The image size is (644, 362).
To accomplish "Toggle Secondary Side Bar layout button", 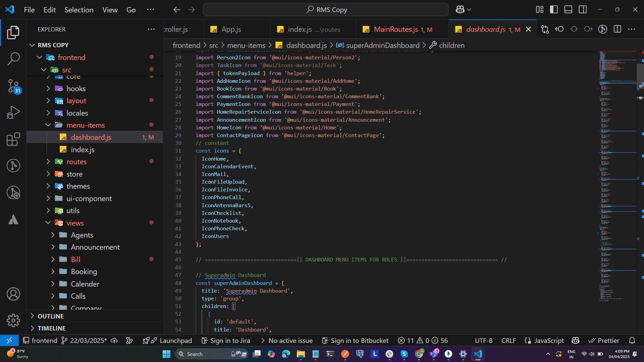I will tap(583, 10).
